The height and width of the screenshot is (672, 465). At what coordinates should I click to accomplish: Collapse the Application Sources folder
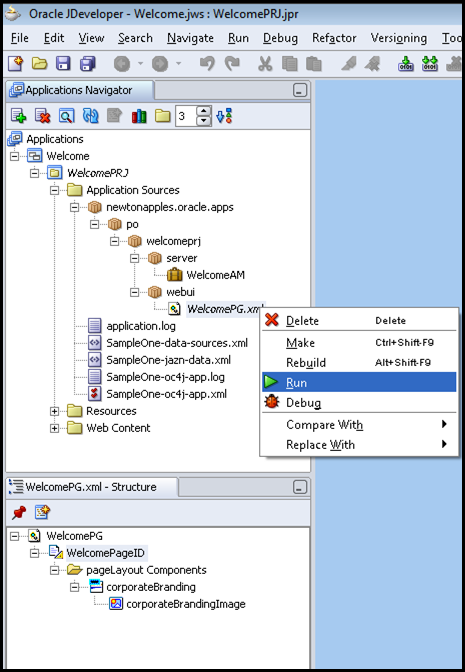[x=54, y=190]
